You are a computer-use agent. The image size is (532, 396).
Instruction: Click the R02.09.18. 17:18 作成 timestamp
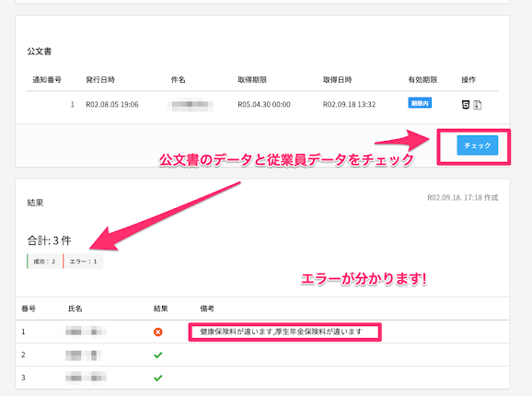[463, 197]
